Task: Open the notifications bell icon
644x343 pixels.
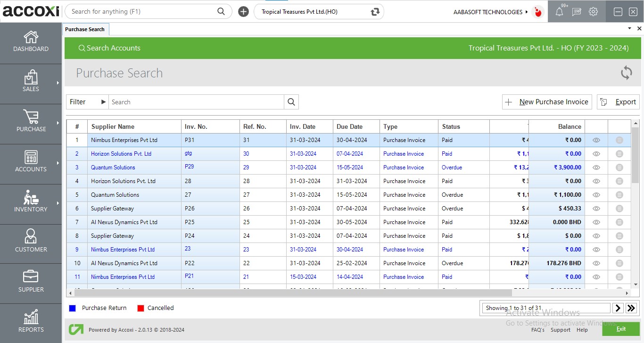Action: pyautogui.click(x=559, y=12)
